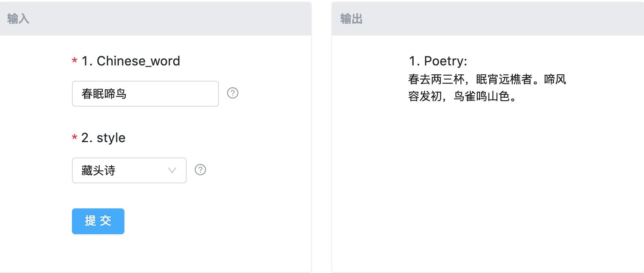Expand the style dropdown chevron arrow
The width and height of the screenshot is (644, 273).
point(172,170)
